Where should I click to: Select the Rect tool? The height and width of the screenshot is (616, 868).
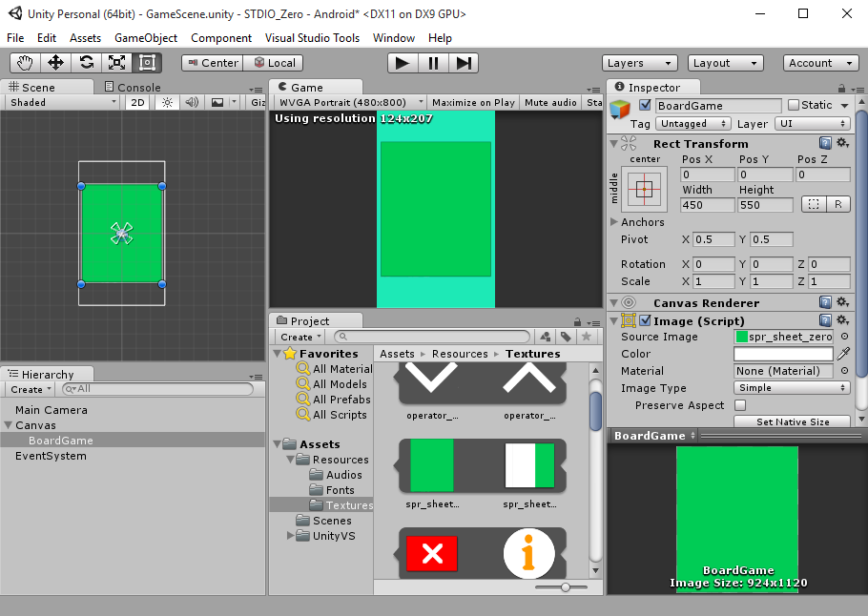tap(147, 63)
